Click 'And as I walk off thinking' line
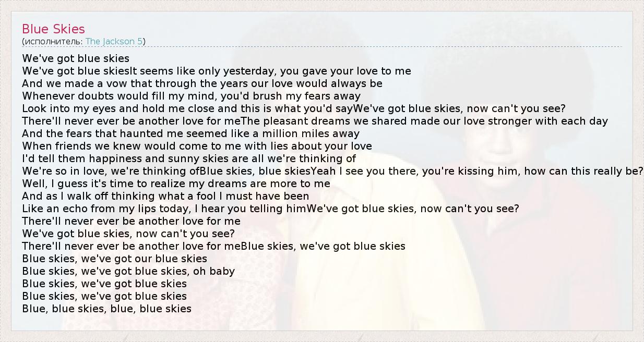The height and width of the screenshot is (342, 644). pyautogui.click(x=165, y=196)
